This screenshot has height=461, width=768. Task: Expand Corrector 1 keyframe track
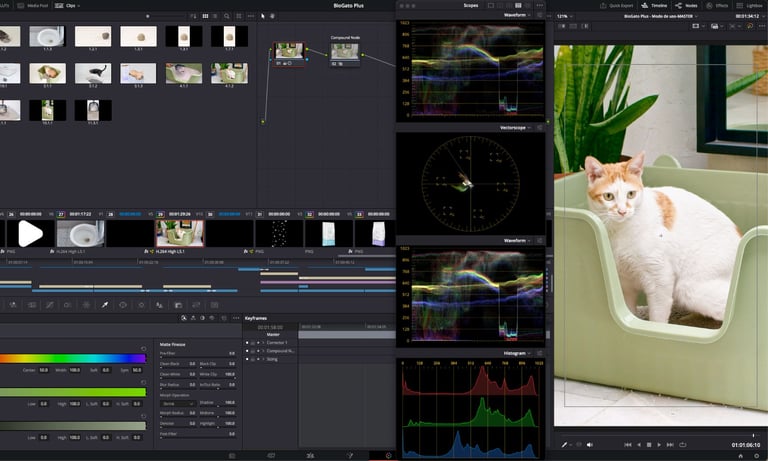(x=264, y=343)
